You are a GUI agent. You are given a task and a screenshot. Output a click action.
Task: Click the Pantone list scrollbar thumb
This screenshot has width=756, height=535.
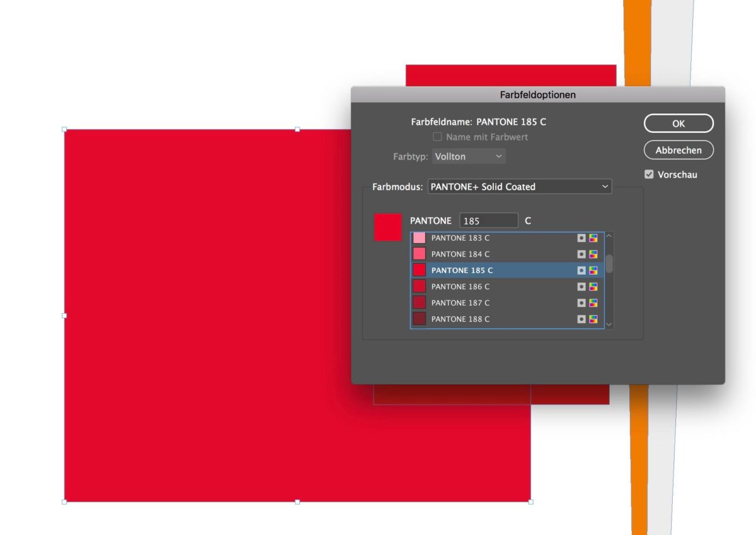pyautogui.click(x=609, y=263)
